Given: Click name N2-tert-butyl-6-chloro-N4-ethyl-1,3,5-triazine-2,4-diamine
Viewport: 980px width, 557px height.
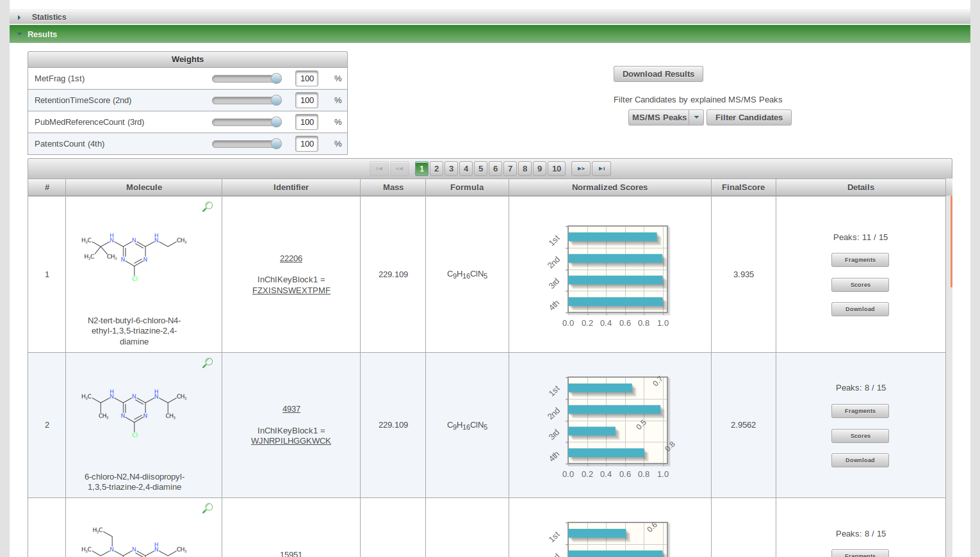Looking at the screenshot, I should [135, 331].
